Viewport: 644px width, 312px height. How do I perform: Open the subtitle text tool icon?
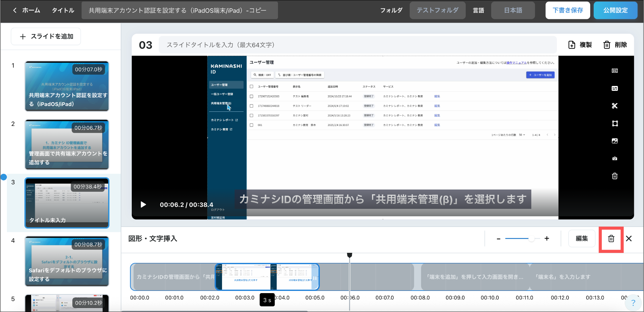615,88
